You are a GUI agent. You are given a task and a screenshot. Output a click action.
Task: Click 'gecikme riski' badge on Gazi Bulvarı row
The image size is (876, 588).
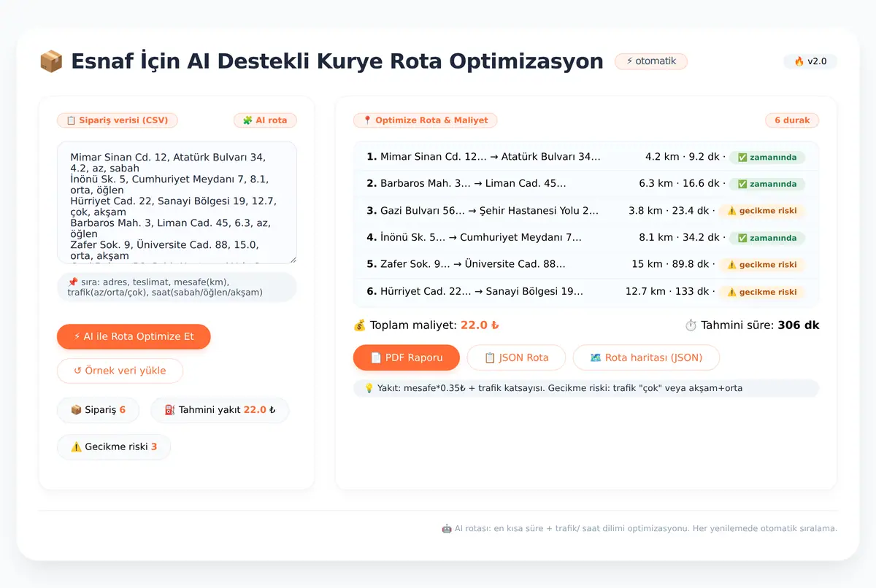coord(762,211)
